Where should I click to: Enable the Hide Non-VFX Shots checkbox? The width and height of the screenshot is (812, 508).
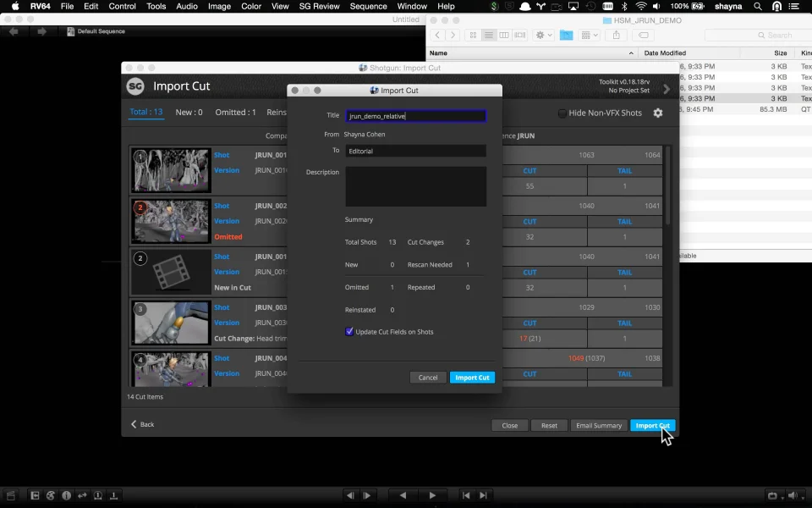point(562,113)
